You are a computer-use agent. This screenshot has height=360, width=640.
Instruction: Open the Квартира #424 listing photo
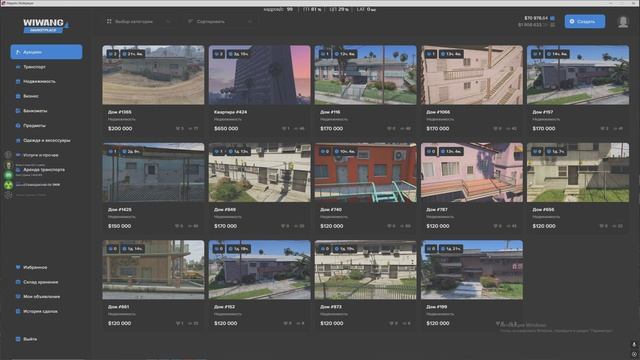259,75
